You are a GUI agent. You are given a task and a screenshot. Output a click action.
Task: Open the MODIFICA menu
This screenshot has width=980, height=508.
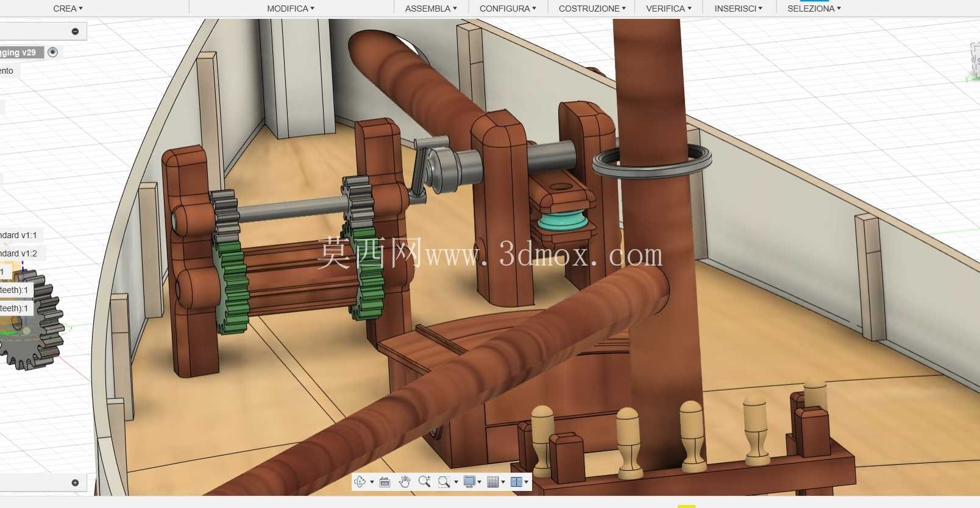click(x=291, y=9)
